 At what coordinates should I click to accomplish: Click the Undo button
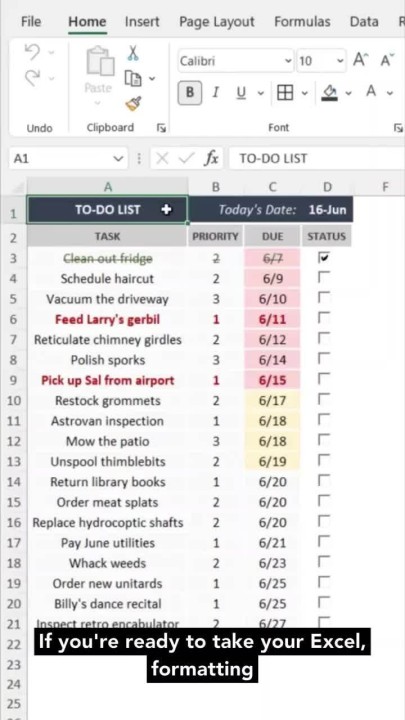point(32,52)
